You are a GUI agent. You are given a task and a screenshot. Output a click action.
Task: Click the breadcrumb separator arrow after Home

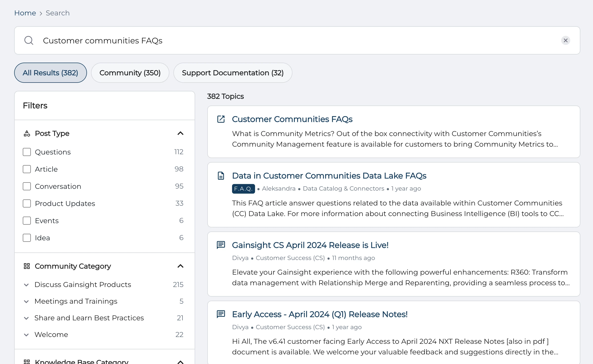[x=41, y=13]
